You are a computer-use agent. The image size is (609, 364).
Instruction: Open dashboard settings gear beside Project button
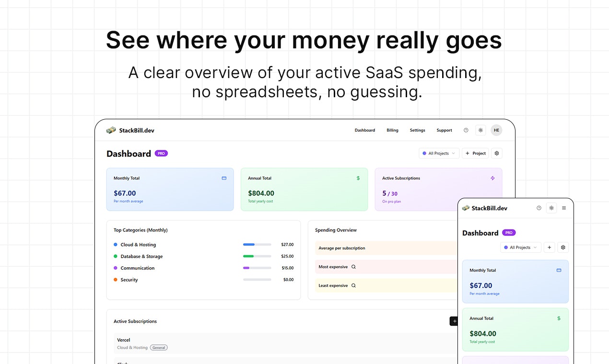click(497, 153)
